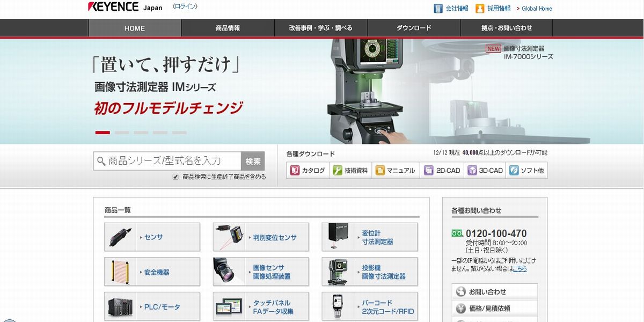This screenshot has height=322, width=644.
Task: Open the 改善事例・学ぶ・調べる menu
Action: tap(320, 28)
